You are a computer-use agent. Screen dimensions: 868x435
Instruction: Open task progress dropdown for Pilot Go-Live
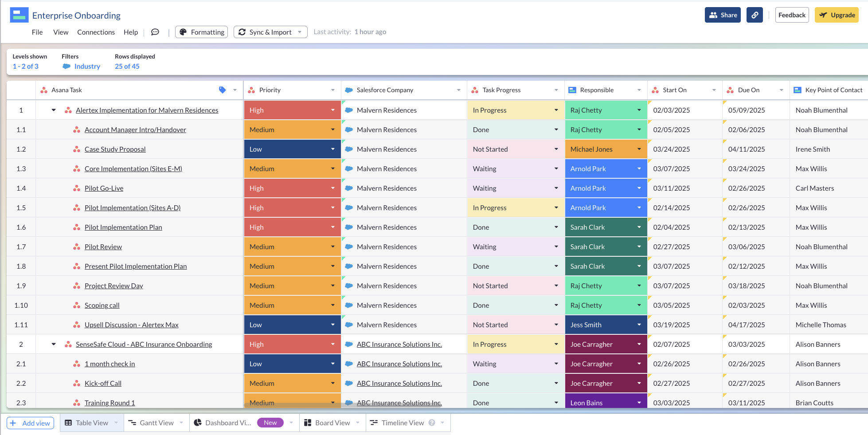click(x=556, y=188)
